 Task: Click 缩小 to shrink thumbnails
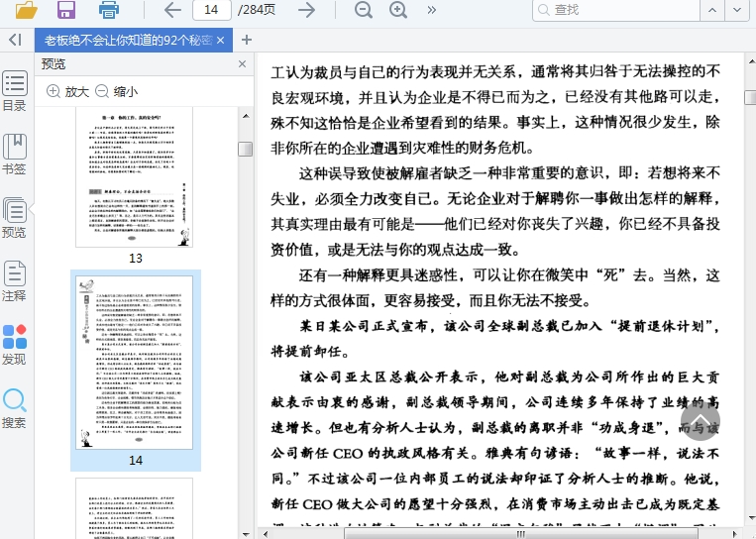[x=117, y=91]
